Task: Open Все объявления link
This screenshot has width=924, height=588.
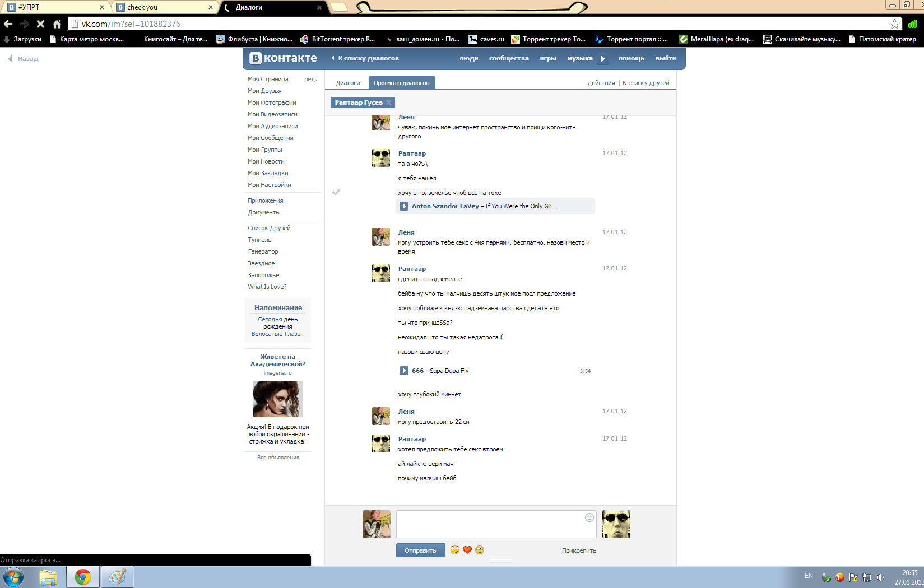Action: 278,458
